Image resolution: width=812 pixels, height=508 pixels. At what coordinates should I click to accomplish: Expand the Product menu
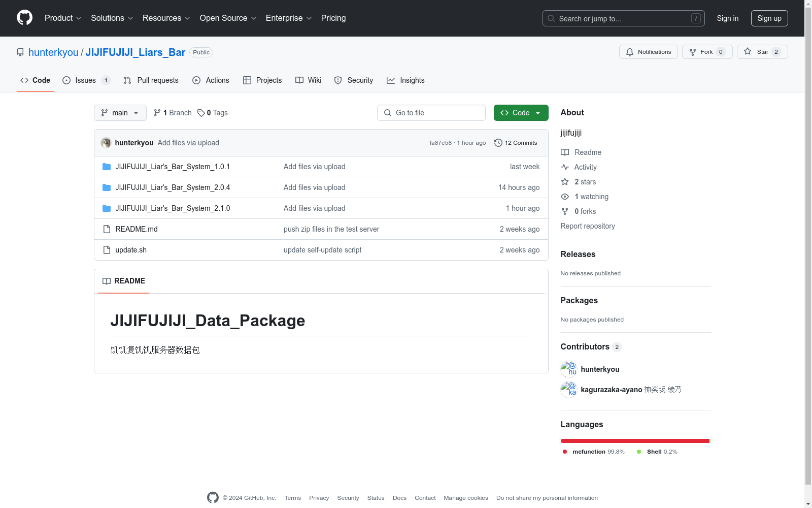63,18
